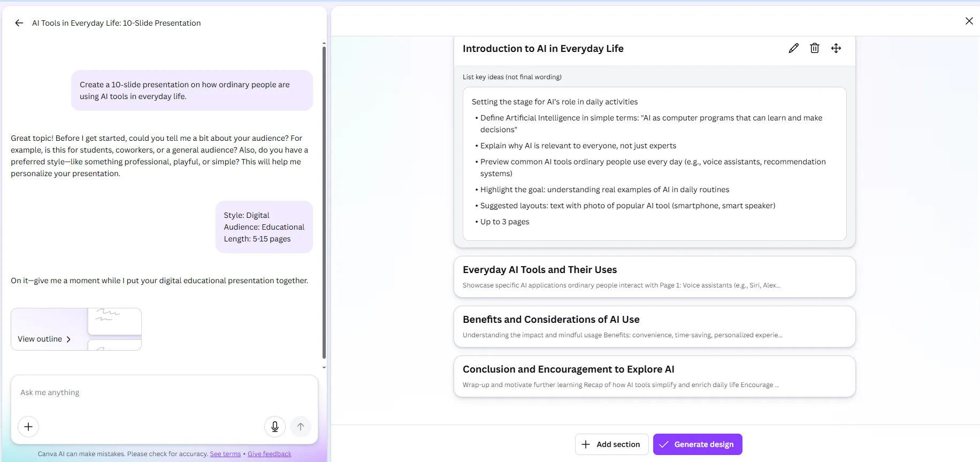The image size is (980, 462).
Task: Delete the Introduction section via trash icon
Action: coord(814,48)
